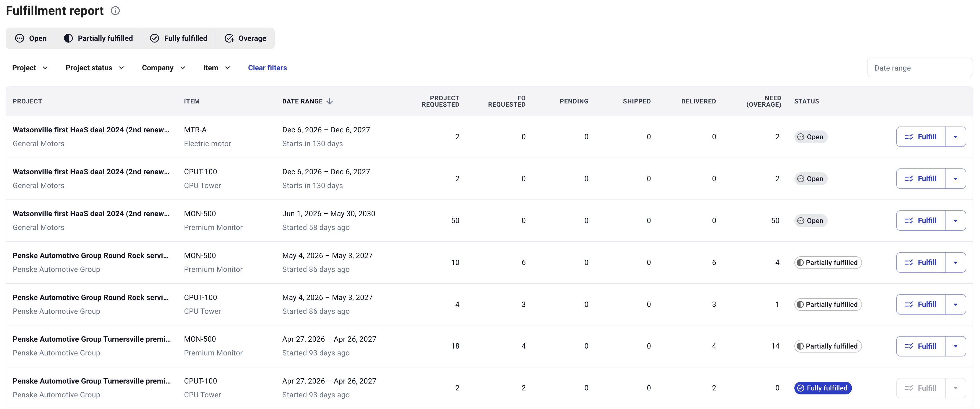This screenshot has height=409, width=980.
Task: Toggle the Open status filter
Action: 31,38
